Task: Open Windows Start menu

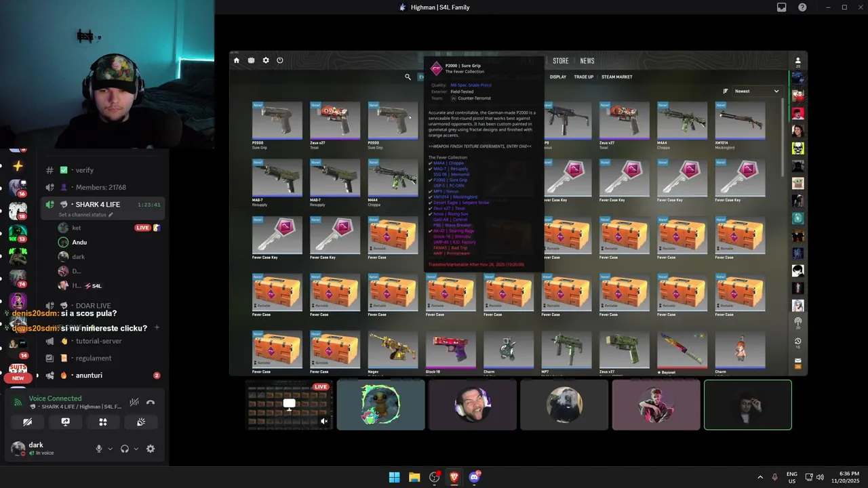Action: (394, 477)
